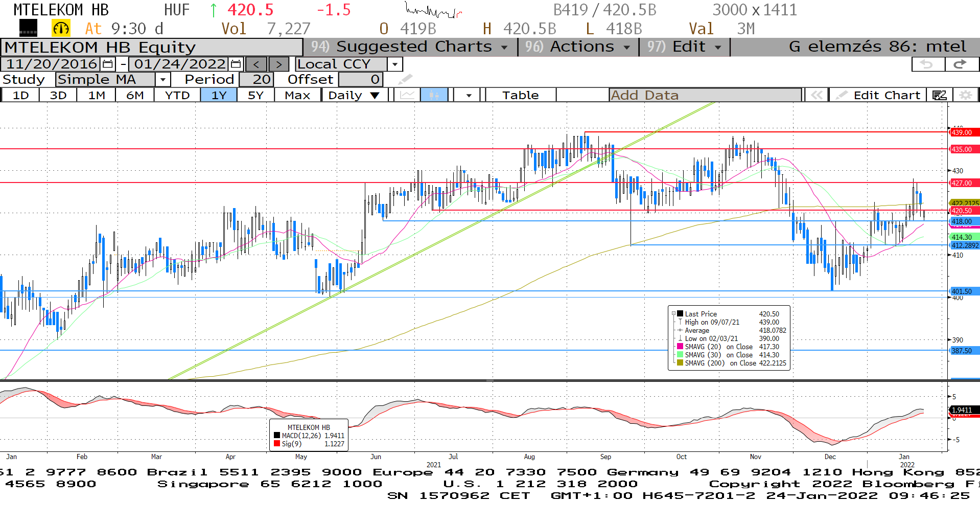Click the Last Price black color swatch
The image size is (980, 524).
680,314
